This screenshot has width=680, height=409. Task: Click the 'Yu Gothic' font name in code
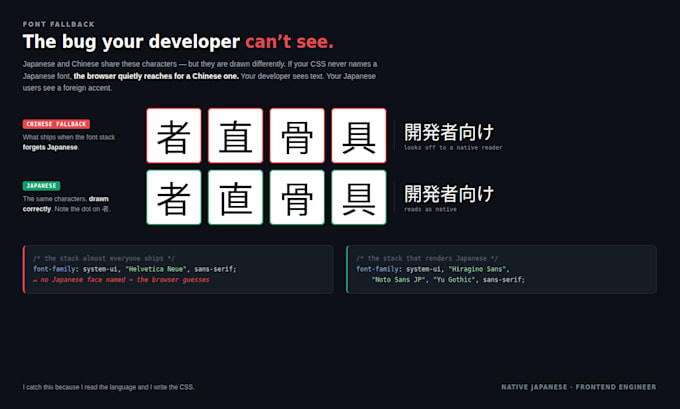pyautogui.click(x=454, y=280)
